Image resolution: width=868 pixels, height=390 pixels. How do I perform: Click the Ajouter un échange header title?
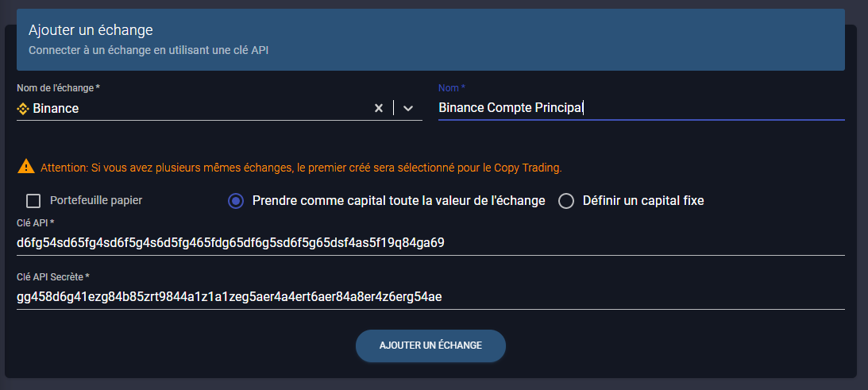click(91, 29)
